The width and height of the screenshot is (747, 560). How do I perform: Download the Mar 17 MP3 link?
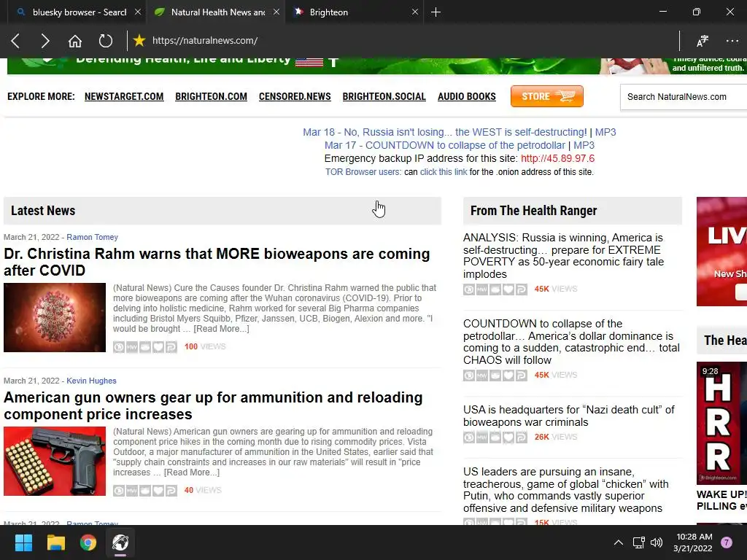pos(584,145)
